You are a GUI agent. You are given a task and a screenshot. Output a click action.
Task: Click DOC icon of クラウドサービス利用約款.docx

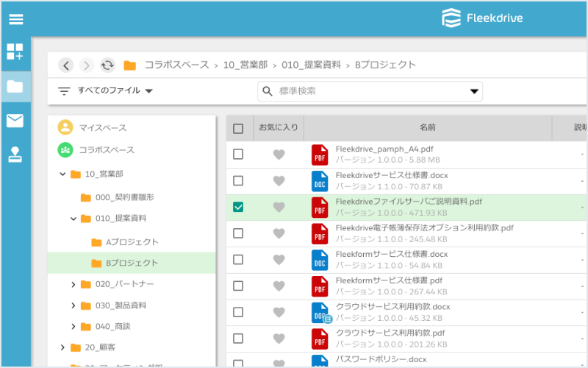[320, 313]
